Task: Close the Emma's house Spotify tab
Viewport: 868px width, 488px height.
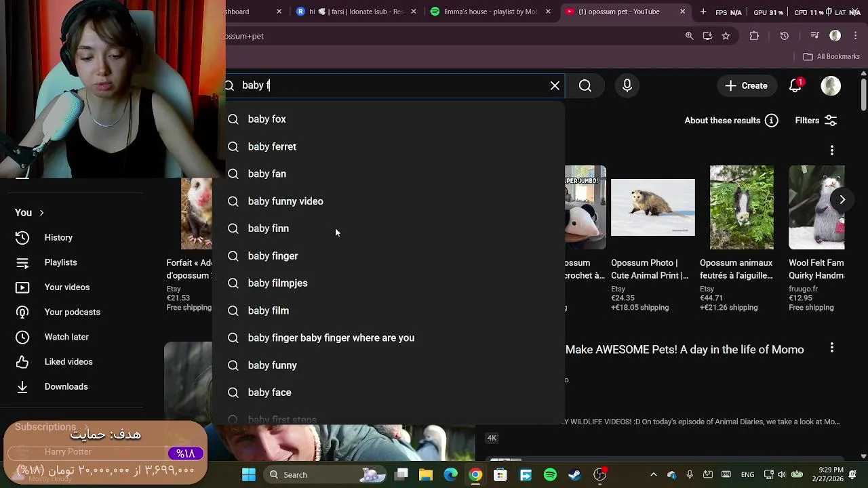Action: (548, 12)
